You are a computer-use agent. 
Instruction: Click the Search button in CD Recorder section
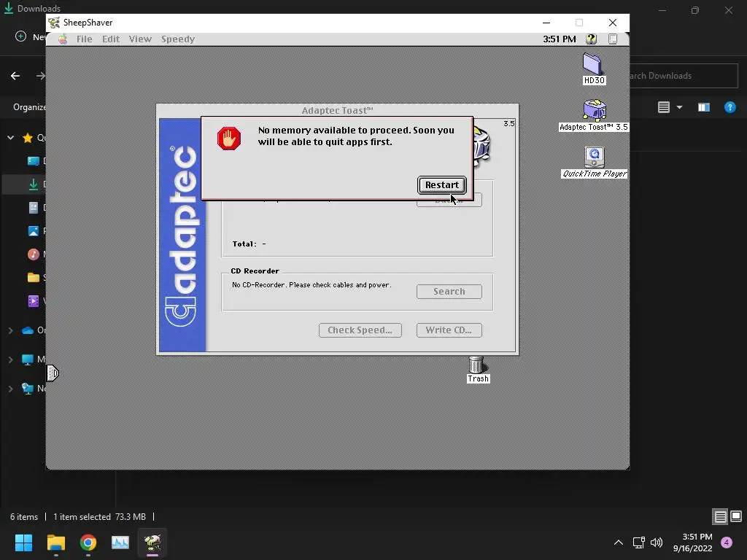click(449, 292)
